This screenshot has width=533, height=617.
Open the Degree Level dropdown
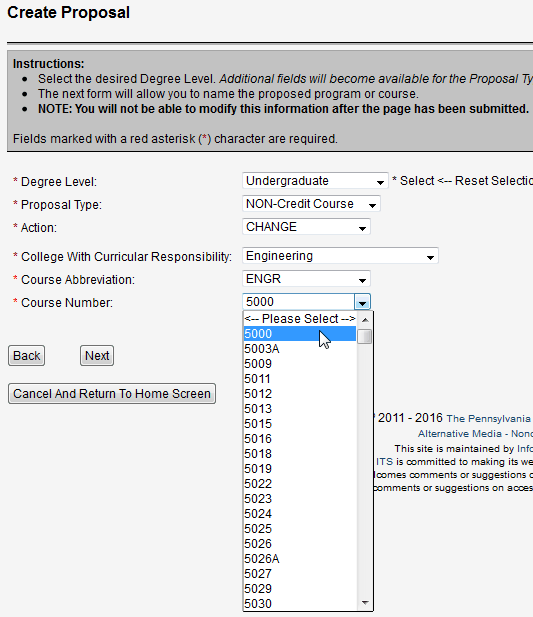tap(315, 181)
